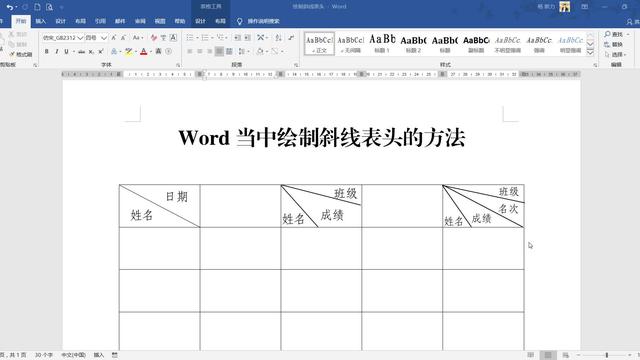The image size is (640, 360).
Task: Click the Character Border icon
Action: coord(173,38)
